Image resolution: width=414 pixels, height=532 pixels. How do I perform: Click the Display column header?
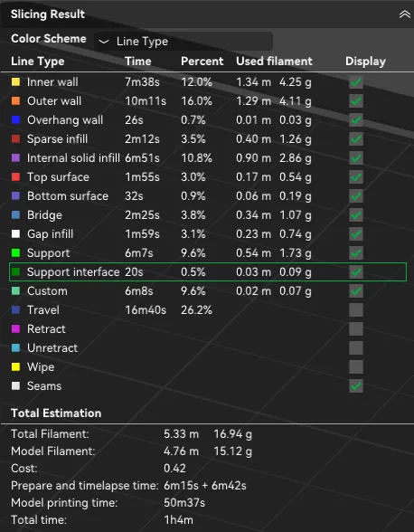click(365, 62)
